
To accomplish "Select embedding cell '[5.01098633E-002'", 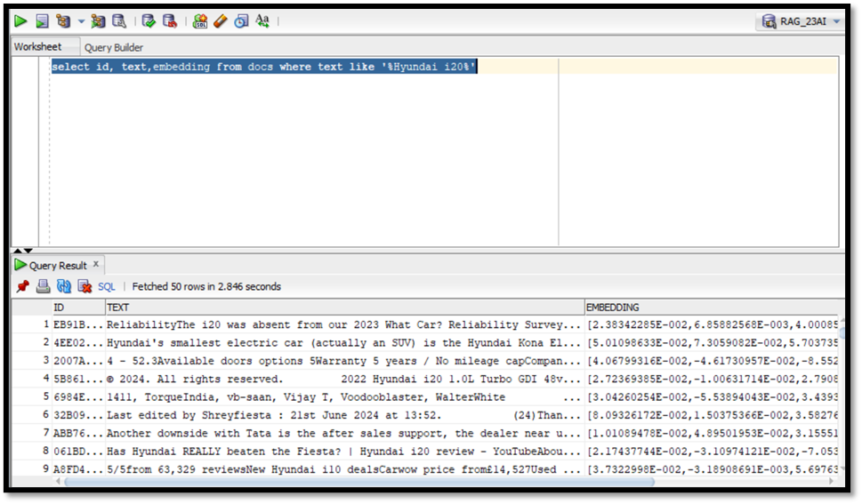I will pyautogui.click(x=712, y=343).
